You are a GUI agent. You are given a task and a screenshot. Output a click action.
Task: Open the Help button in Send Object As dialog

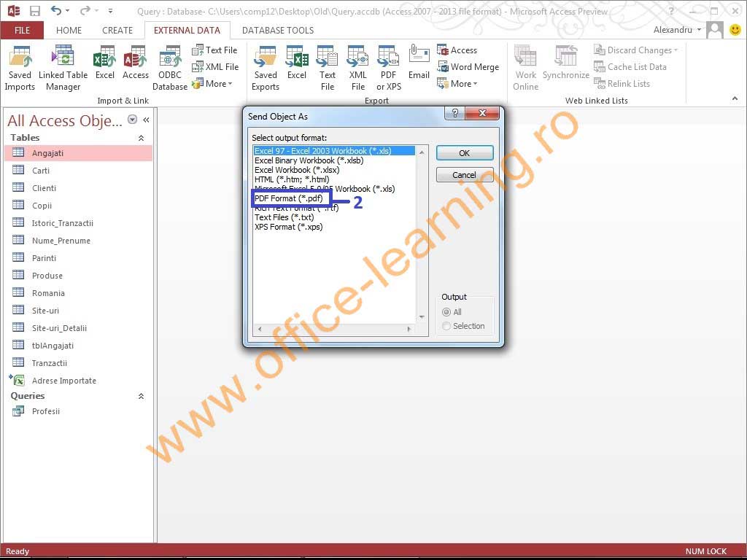(x=455, y=113)
